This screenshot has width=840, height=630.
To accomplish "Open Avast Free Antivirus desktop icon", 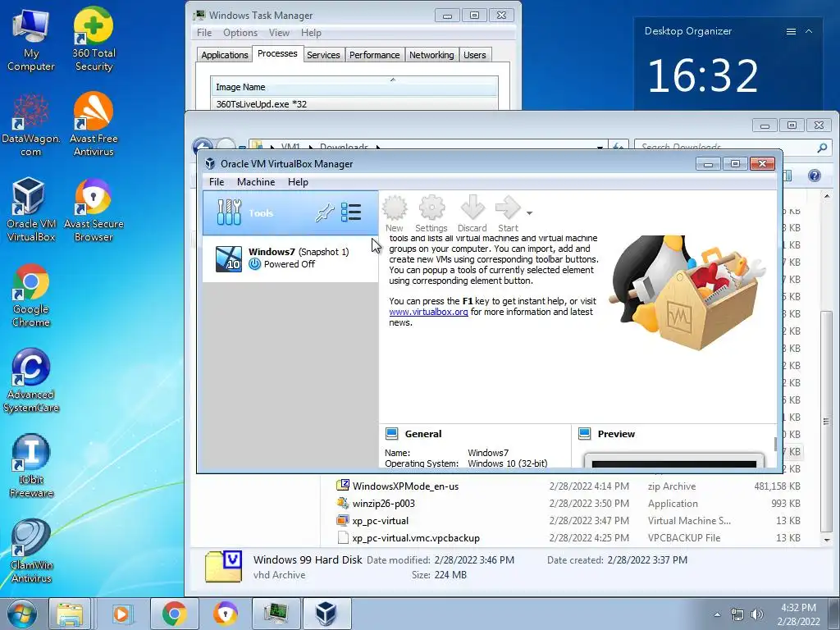I will click(x=94, y=126).
